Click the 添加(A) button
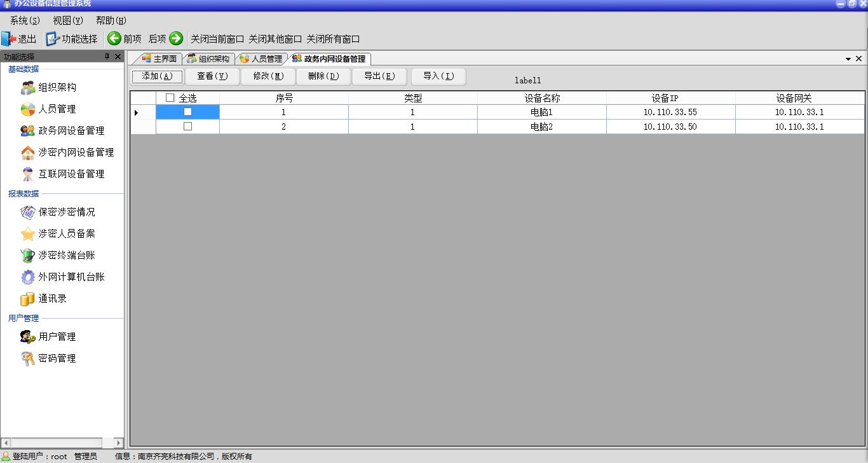The image size is (868, 463). click(x=157, y=76)
